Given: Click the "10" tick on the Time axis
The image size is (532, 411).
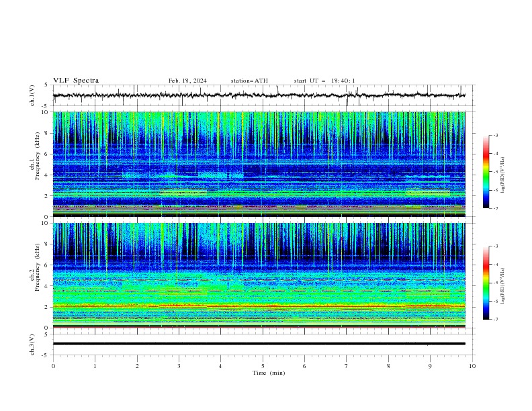Looking at the screenshot, I should (x=472, y=366).
